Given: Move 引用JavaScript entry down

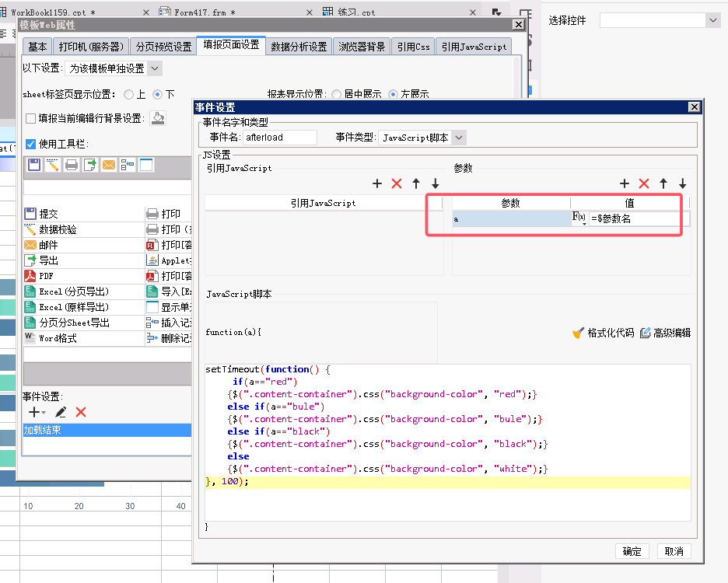Looking at the screenshot, I should tap(435, 183).
